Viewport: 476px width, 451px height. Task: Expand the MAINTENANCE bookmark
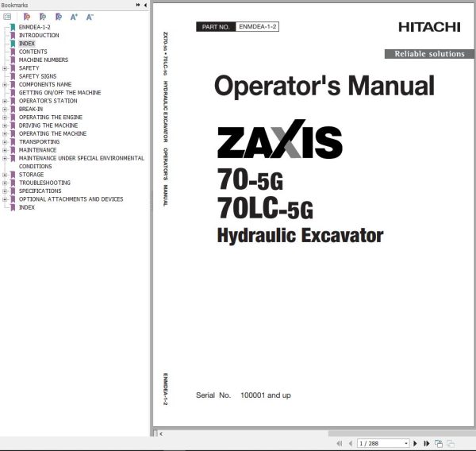coord(5,150)
